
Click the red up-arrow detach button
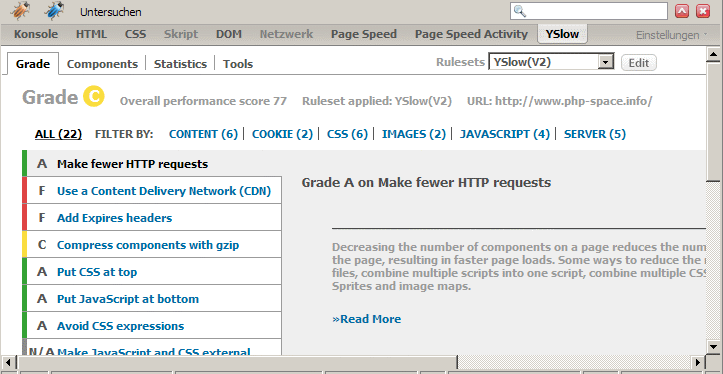point(682,11)
